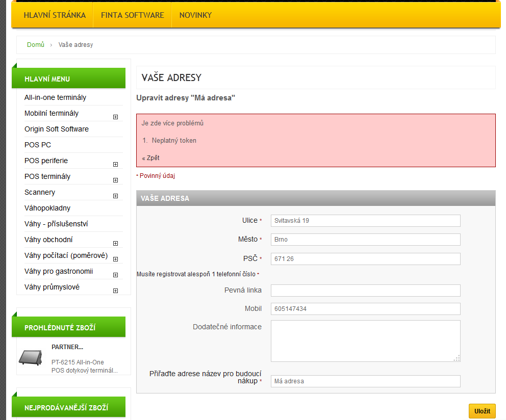Click Prohlédnuté zboží block header
Viewport: 506px width, 420px height.
point(68,327)
